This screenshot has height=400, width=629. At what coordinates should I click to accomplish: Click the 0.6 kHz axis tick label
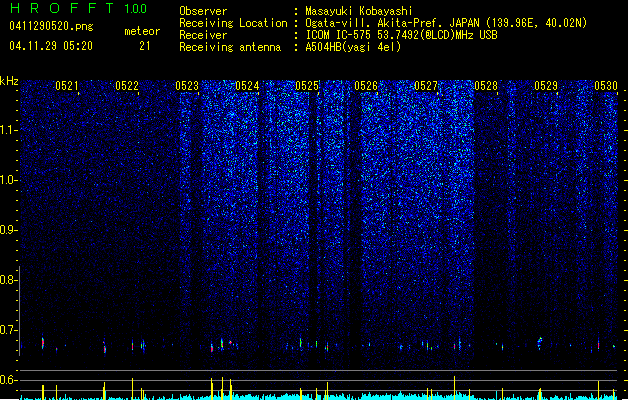click(x=8, y=380)
